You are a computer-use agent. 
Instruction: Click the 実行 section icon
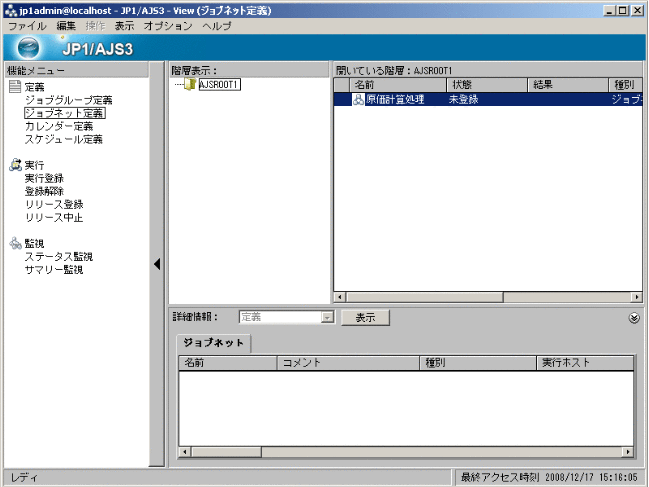coord(15,165)
